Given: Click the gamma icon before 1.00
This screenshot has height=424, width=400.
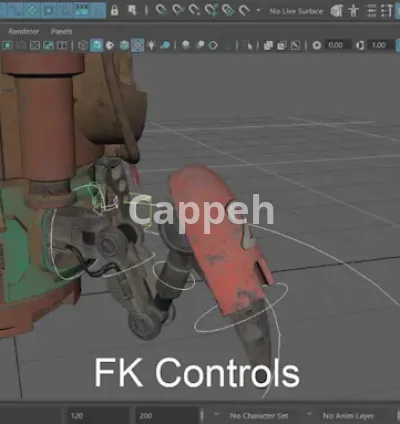Looking at the screenshot, I should tap(360, 45).
